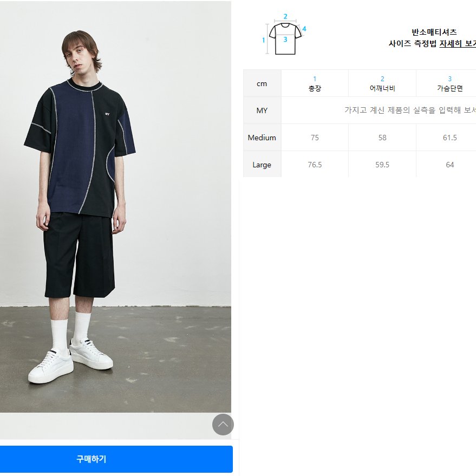
Task: Click the Medium chest value 61.5
Action: (x=449, y=138)
